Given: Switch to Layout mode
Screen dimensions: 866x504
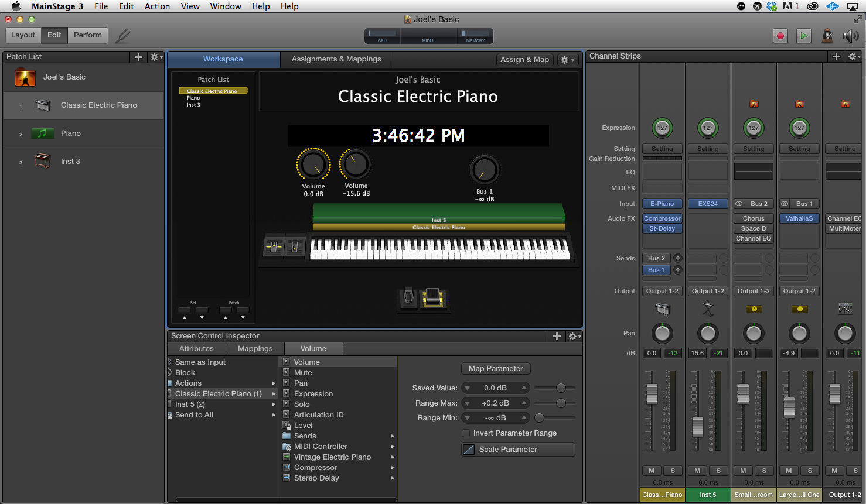Looking at the screenshot, I should 23,35.
